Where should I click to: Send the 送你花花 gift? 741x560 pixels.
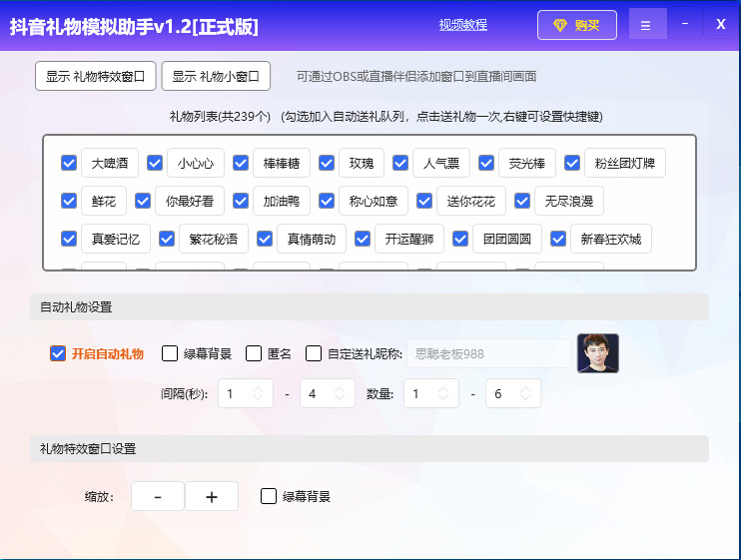[471, 201]
